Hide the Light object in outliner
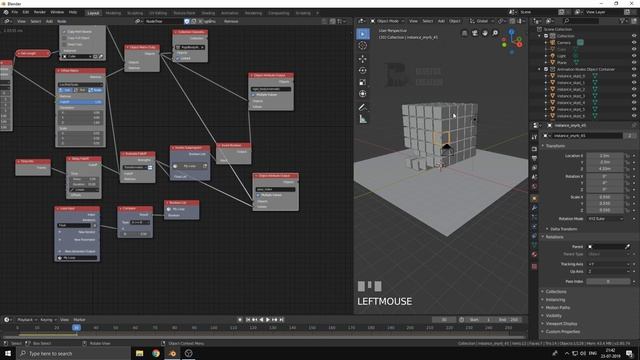 [x=634, y=56]
